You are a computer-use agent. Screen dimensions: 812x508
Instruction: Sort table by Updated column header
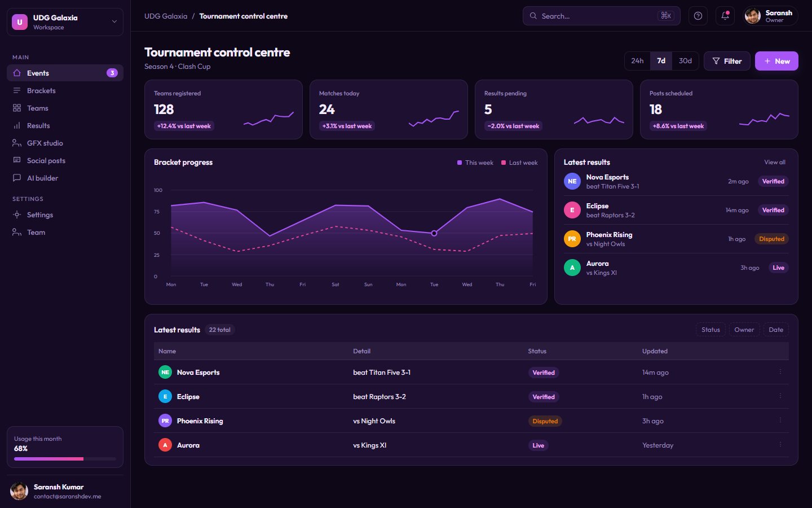click(x=655, y=351)
